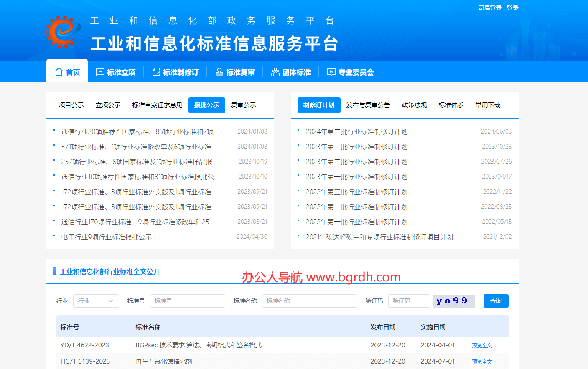Switch to the 发布与复审公告 tab
The width and height of the screenshot is (588, 369).
click(x=367, y=105)
